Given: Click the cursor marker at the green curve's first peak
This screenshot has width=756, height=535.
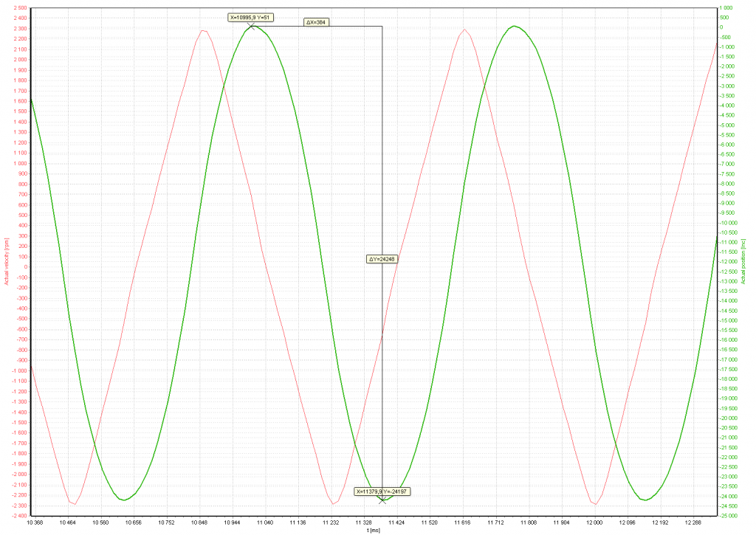Looking at the screenshot, I should [252, 27].
